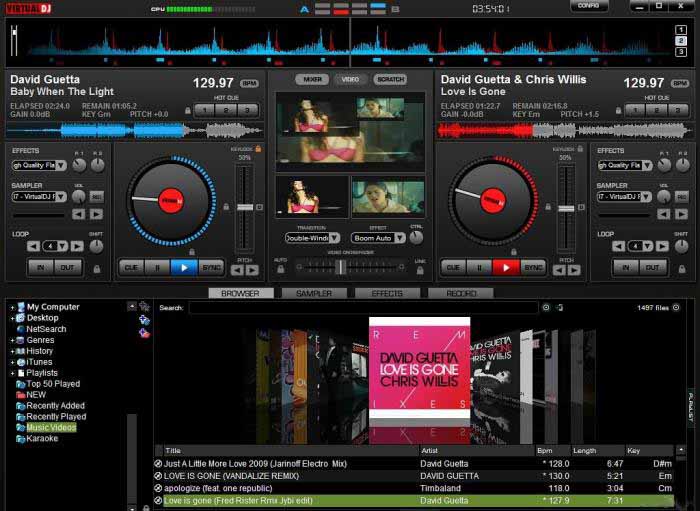Select waveform zoom level 3
The width and height of the screenshot is (700, 511).
point(681,52)
